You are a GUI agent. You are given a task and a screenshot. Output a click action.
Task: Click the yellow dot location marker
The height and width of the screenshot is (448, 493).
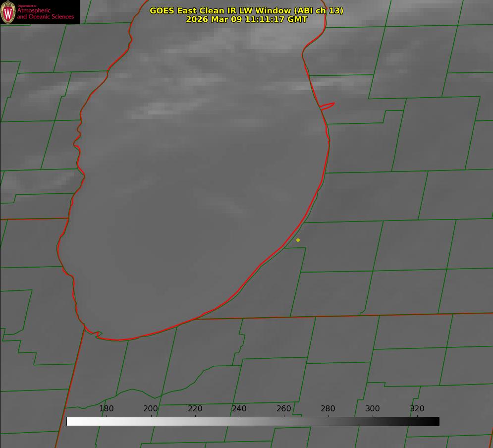click(x=298, y=240)
